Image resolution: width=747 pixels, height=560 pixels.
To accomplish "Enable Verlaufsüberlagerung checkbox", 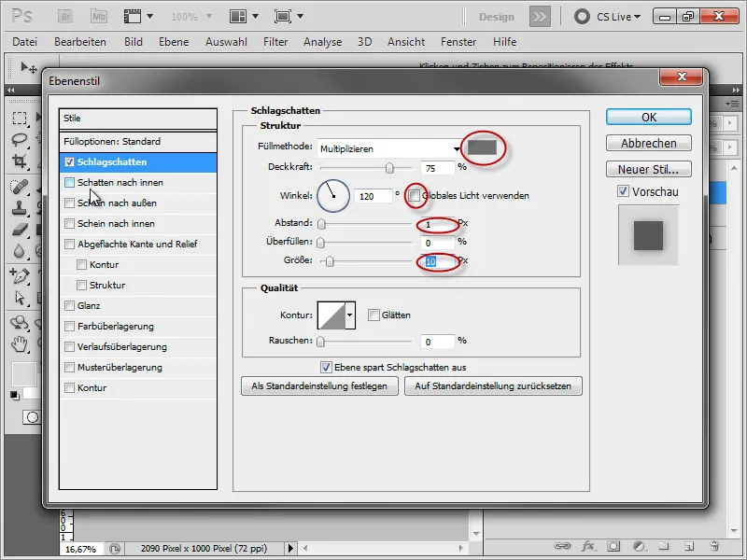I will point(69,346).
